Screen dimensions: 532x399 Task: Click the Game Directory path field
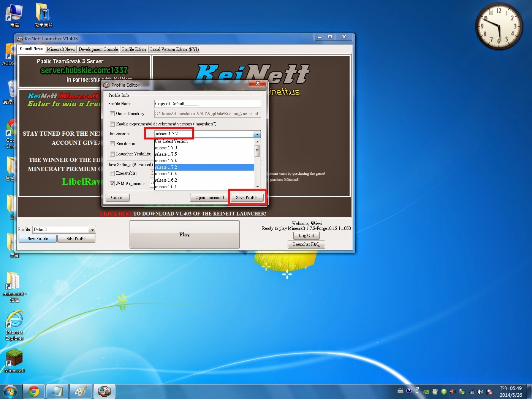[207, 114]
